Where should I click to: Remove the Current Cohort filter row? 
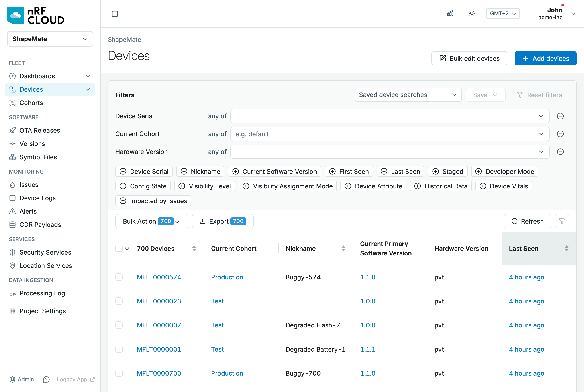560,134
